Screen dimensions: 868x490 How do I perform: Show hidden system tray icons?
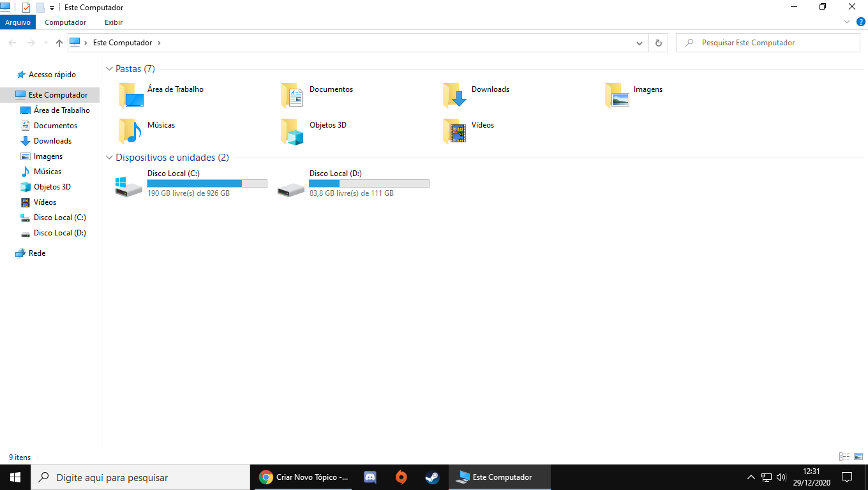[x=751, y=477]
